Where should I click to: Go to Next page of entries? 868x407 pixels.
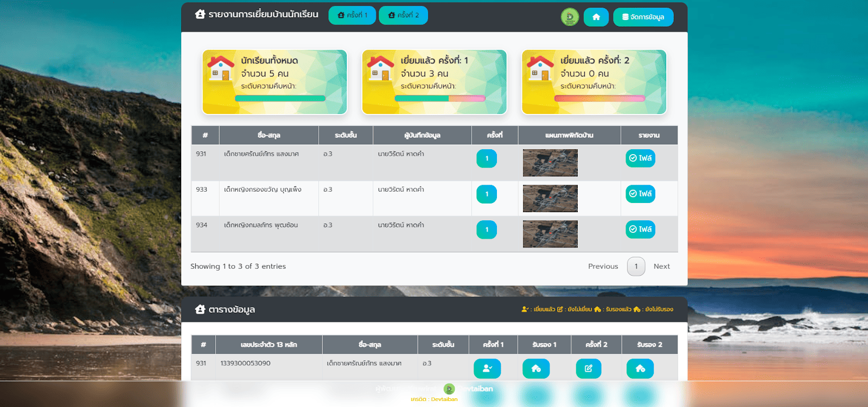662,266
